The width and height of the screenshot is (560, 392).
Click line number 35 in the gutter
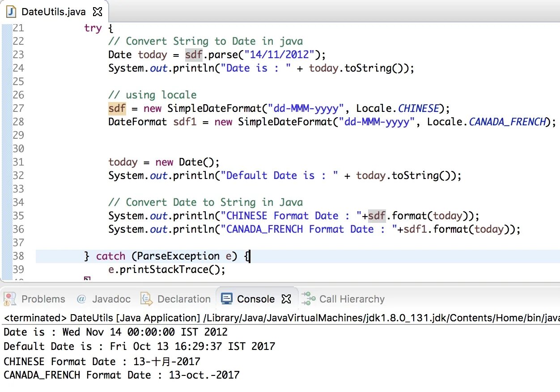coord(18,216)
